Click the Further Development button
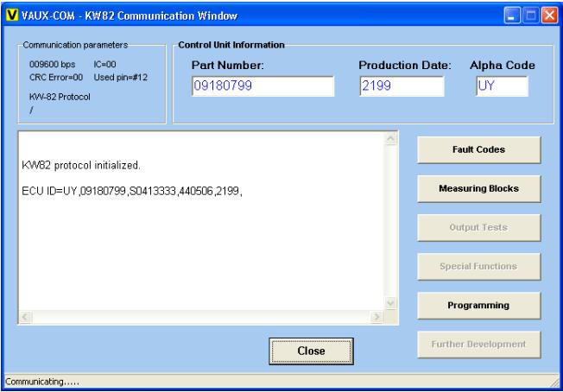Viewport: 563px width, 392px height. 478,345
